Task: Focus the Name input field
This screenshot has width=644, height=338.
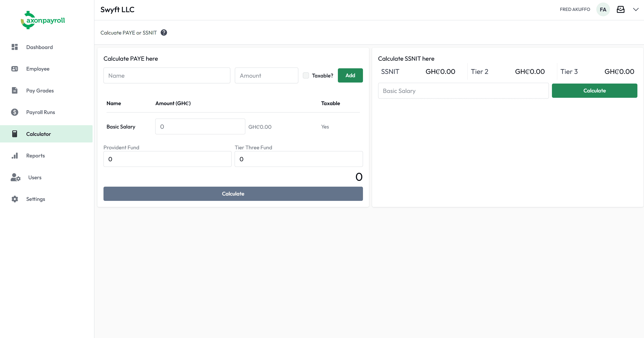Action: 167,75
